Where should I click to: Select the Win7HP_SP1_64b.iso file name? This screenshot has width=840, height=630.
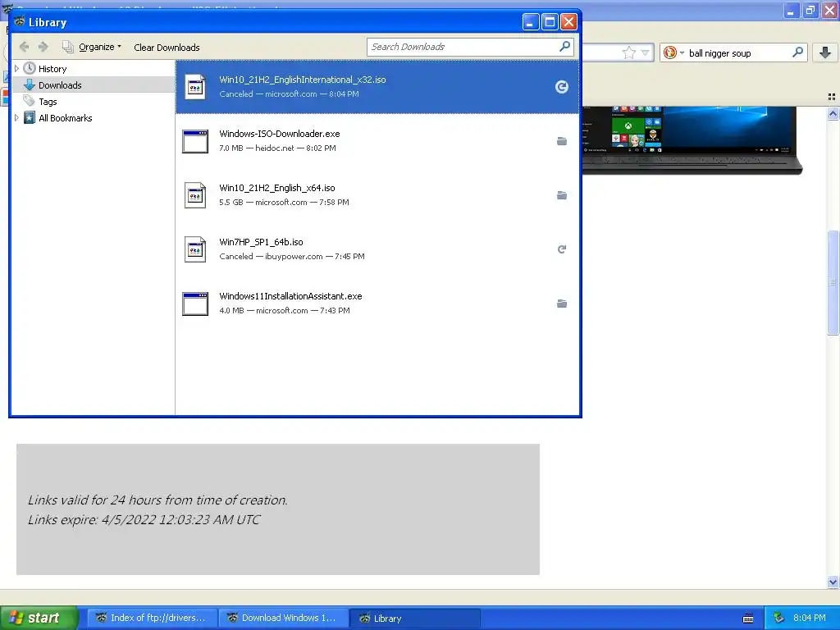pos(261,242)
